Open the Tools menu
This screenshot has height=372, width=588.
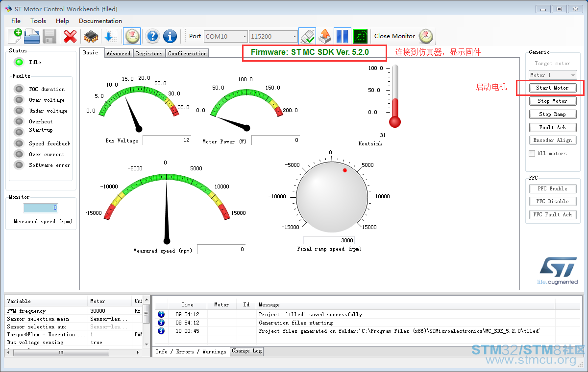coord(38,21)
